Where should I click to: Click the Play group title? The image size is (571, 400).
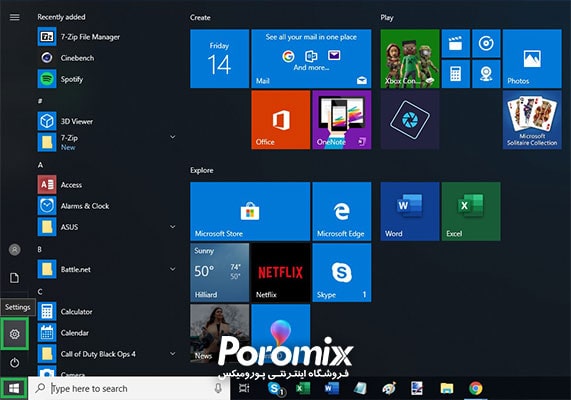tap(387, 18)
